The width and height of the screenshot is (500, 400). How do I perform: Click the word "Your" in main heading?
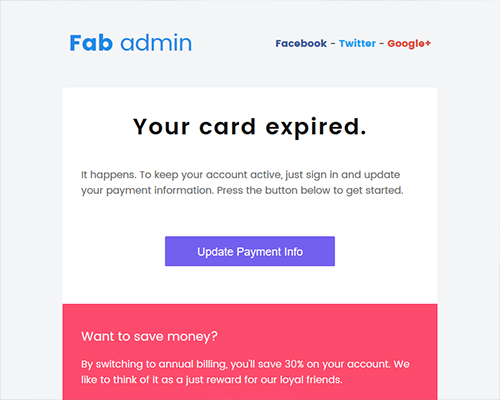coord(161,127)
